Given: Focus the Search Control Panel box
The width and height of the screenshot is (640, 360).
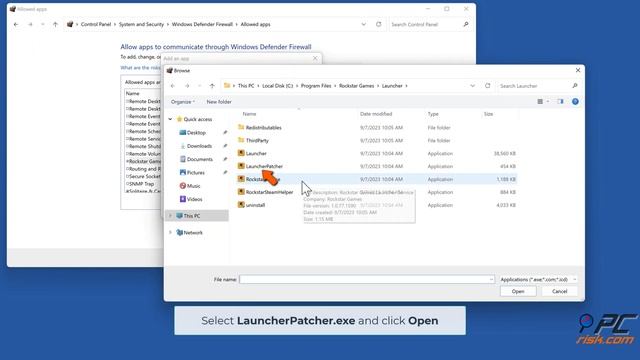Looking at the screenshot, I should (x=426, y=24).
